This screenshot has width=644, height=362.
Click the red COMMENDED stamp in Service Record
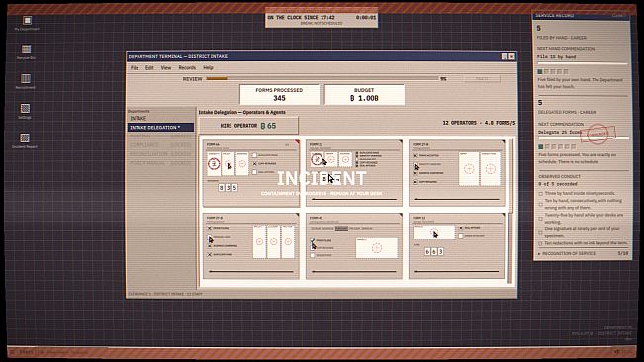click(598, 134)
